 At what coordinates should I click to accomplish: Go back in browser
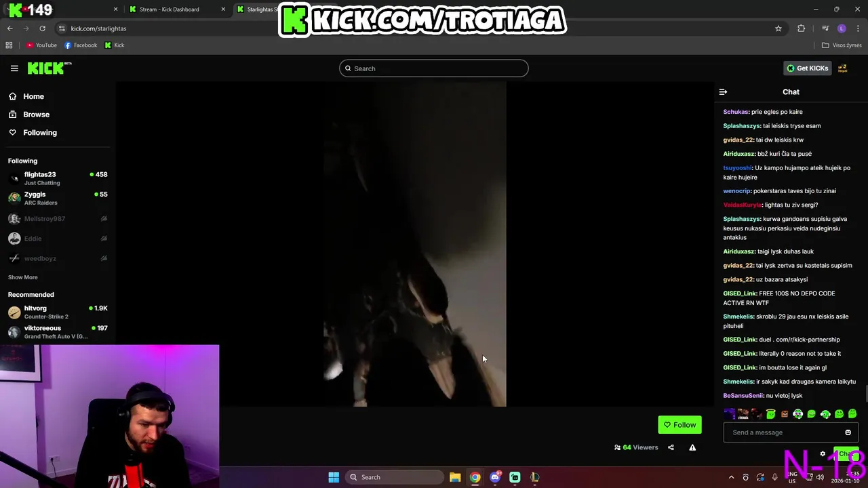tap(10, 28)
